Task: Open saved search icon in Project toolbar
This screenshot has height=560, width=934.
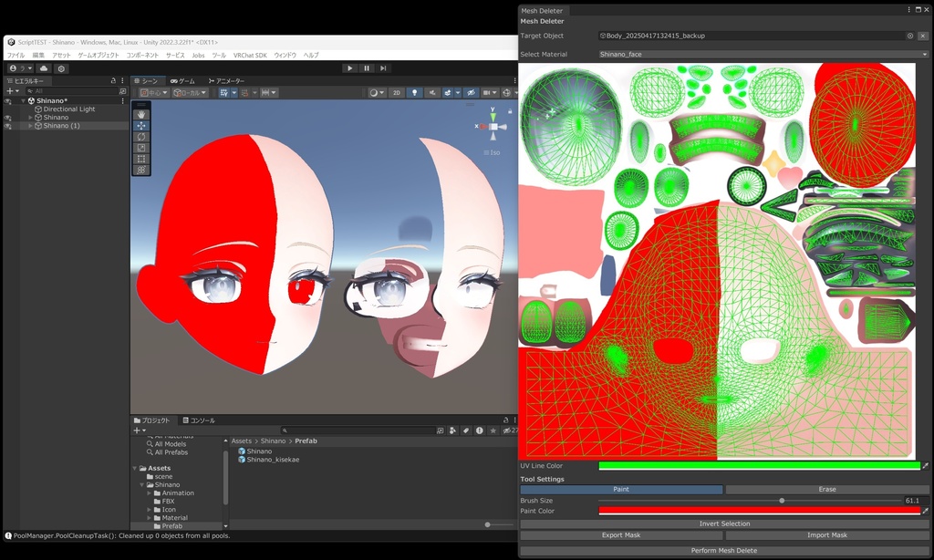Action: (441, 430)
